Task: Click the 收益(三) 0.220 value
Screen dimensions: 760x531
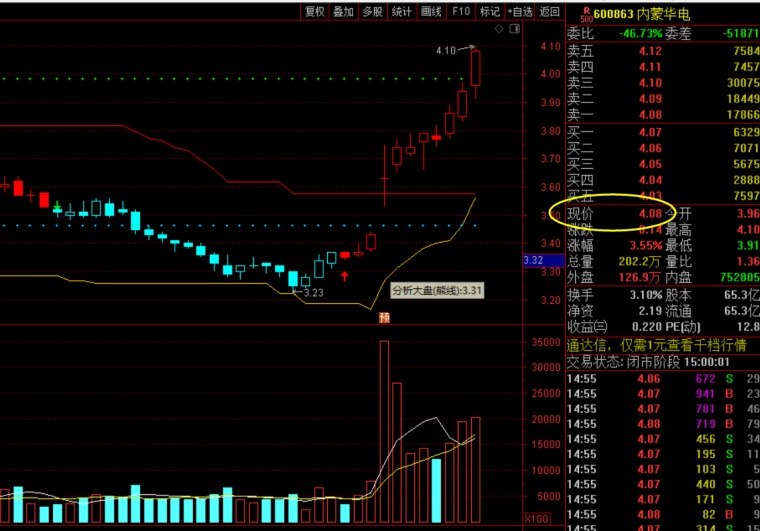Action: [x=647, y=327]
